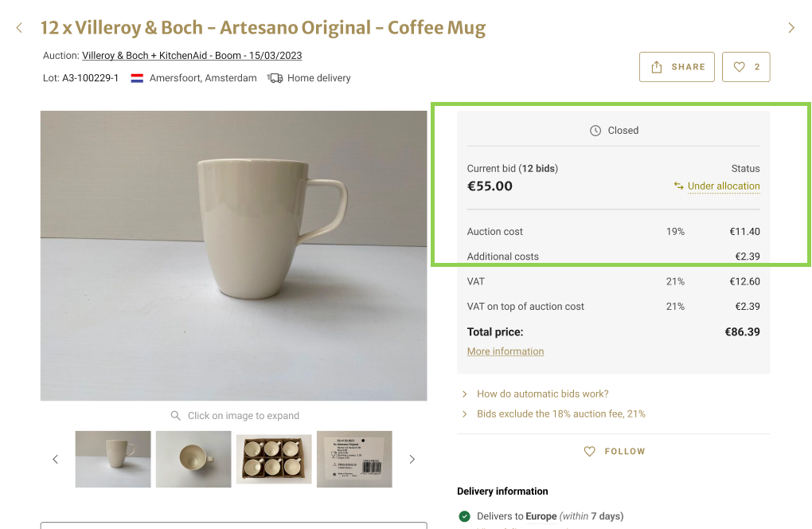Expand 'How do automatic bids work?'
Image resolution: width=812 pixels, height=529 pixels.
click(542, 394)
